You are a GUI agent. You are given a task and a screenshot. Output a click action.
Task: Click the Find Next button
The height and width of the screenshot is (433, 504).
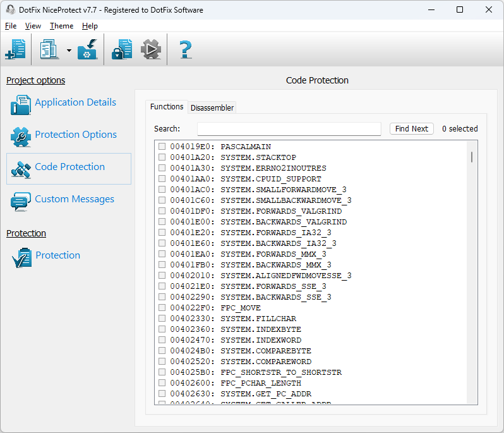[x=411, y=129]
